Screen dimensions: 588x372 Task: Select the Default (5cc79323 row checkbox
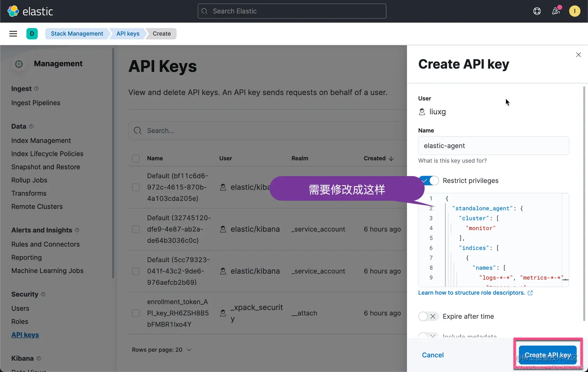click(136, 271)
